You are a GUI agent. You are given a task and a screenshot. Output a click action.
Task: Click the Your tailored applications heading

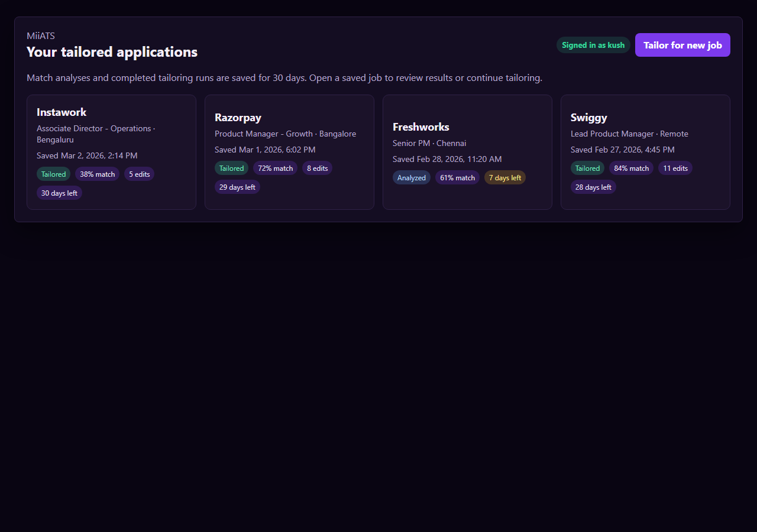[112, 52]
